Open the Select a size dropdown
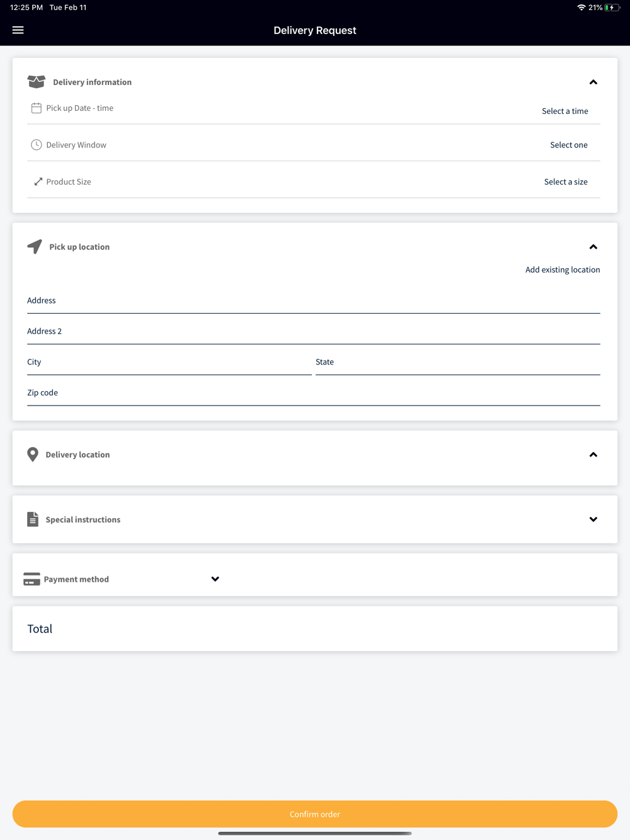The height and width of the screenshot is (840, 630). [566, 181]
